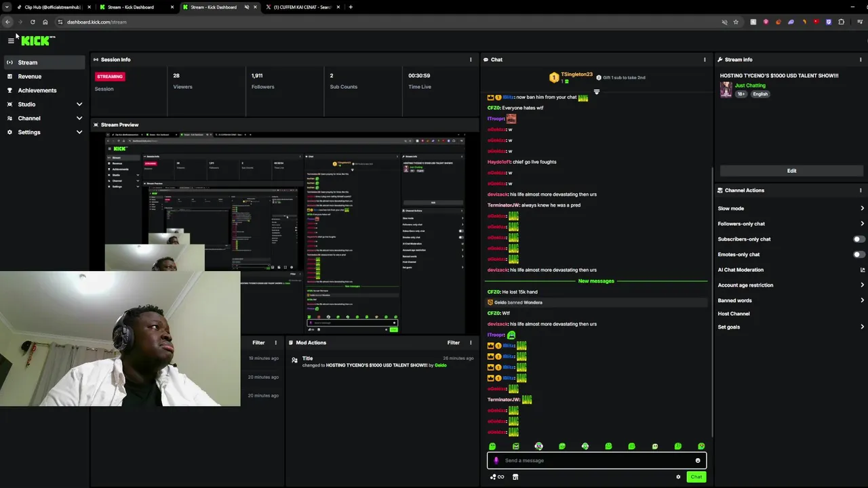
Task: Select Achievements in the sidebar
Action: point(44,90)
